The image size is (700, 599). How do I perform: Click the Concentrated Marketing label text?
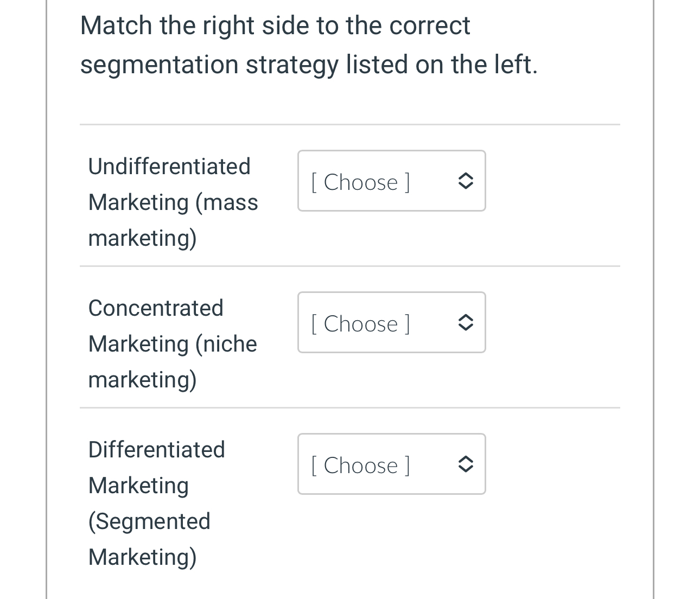pyautogui.click(x=156, y=308)
